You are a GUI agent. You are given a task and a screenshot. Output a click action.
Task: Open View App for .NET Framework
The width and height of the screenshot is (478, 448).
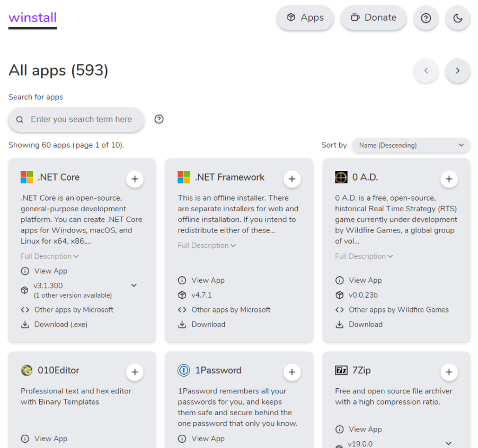[201, 280]
